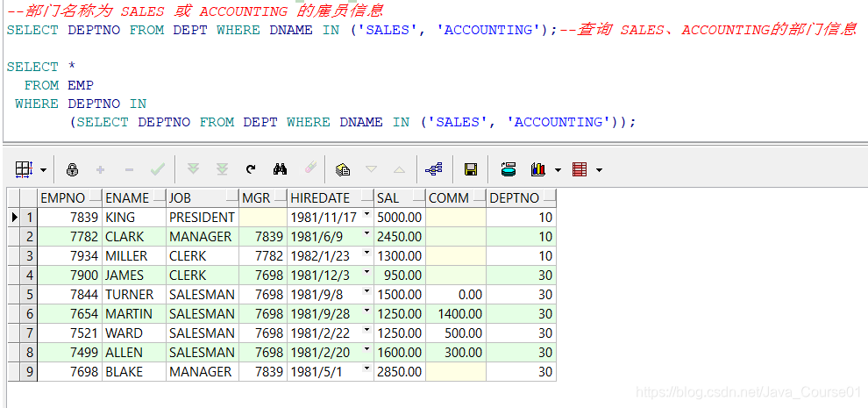Click the SAL column header
This screenshot has height=408, width=868.
pos(400,198)
